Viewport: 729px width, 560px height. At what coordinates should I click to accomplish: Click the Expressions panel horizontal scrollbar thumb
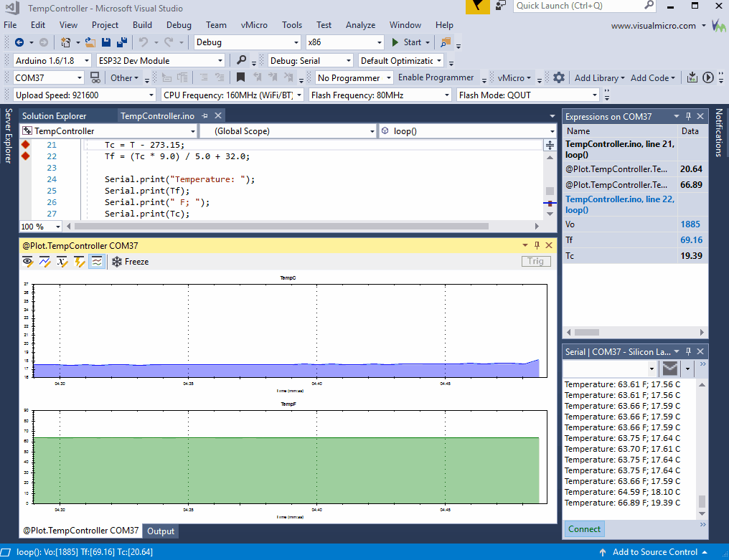click(587, 332)
